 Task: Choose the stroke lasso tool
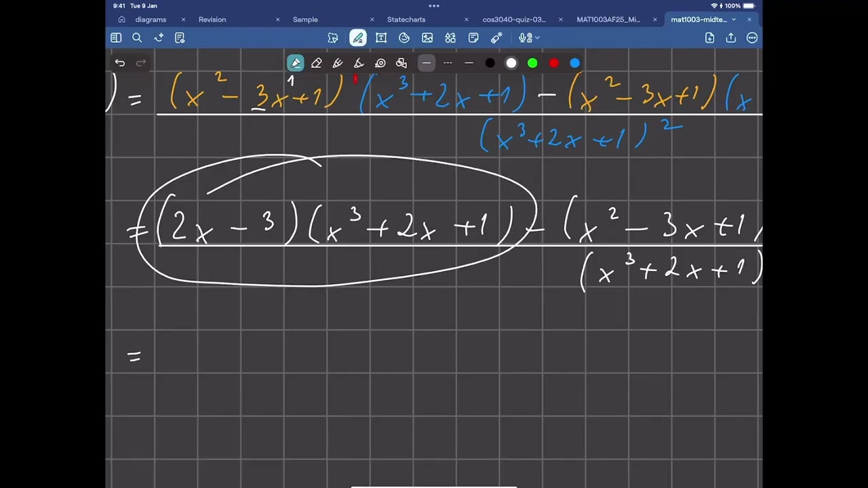[x=401, y=63]
